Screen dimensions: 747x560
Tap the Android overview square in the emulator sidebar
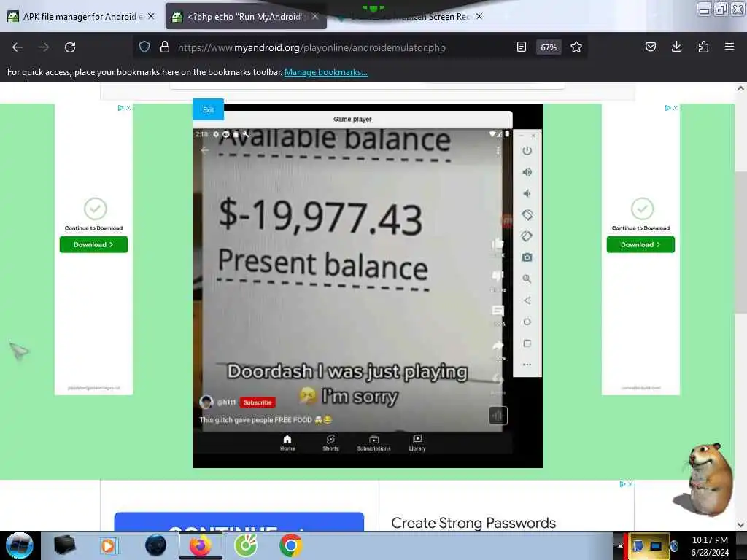(527, 343)
